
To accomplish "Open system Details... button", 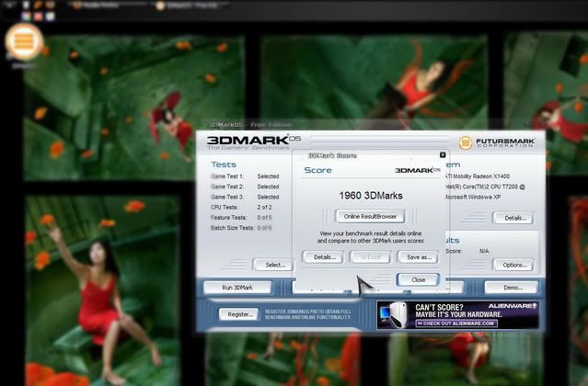I will coord(513,218).
